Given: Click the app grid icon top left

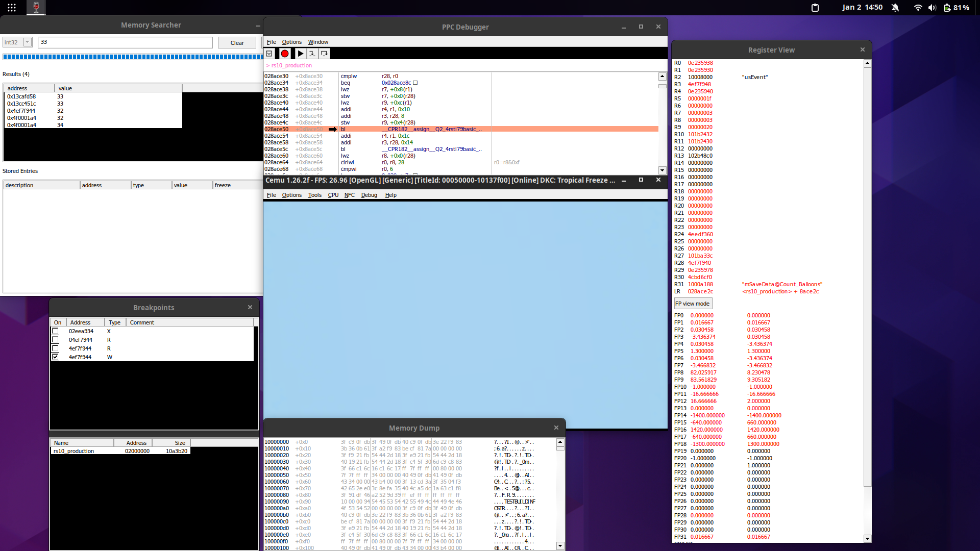Looking at the screenshot, I should tap(11, 8).
